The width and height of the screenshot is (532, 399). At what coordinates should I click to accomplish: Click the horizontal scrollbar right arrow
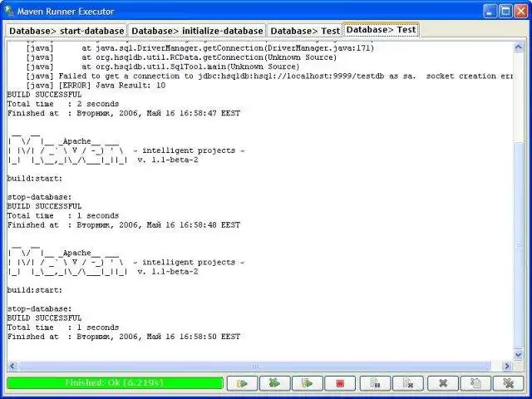click(507, 366)
